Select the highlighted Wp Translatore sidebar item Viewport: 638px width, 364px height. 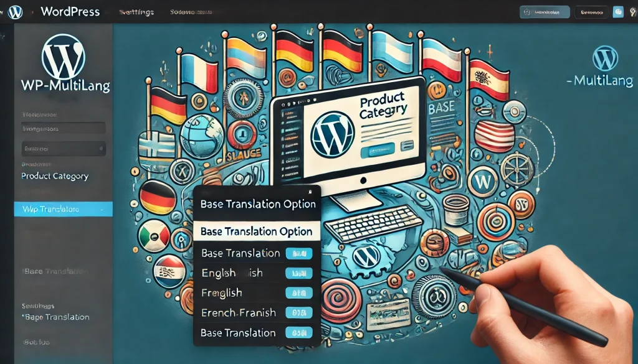tap(64, 209)
